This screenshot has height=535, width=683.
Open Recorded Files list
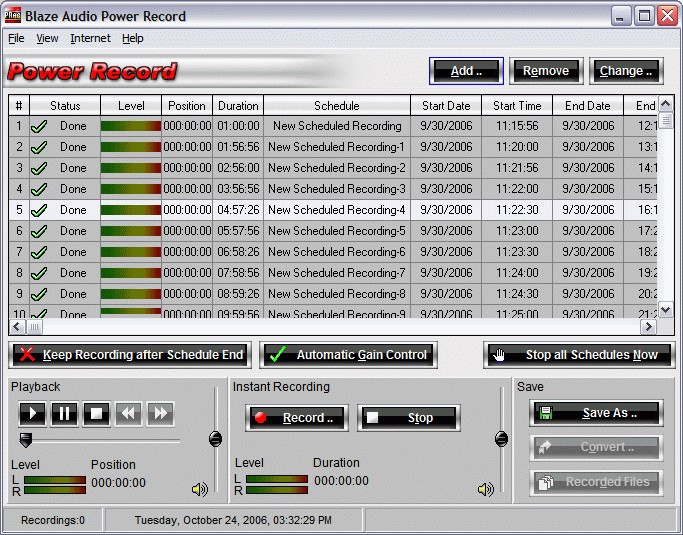pyautogui.click(x=596, y=482)
